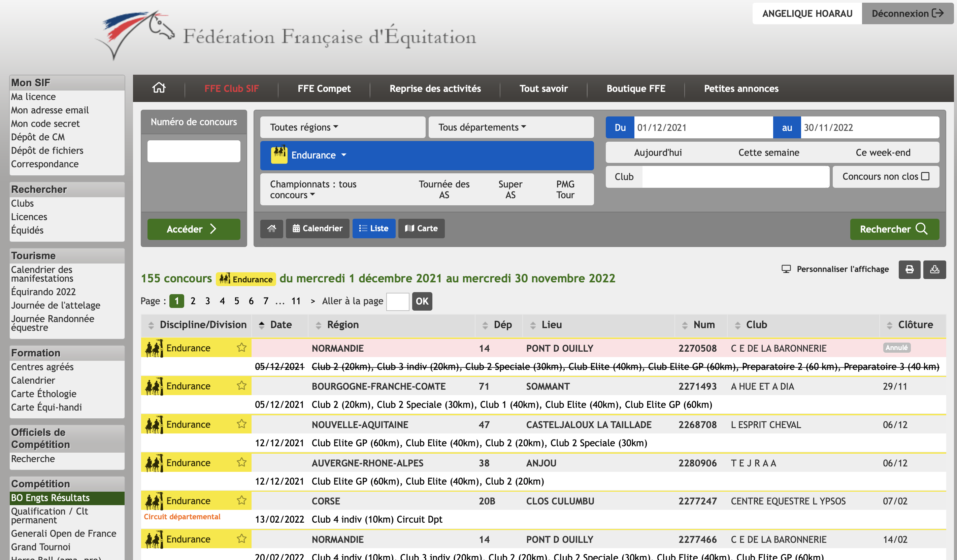957x560 pixels.
Task: Filter by Cette semaine
Action: coord(769,152)
